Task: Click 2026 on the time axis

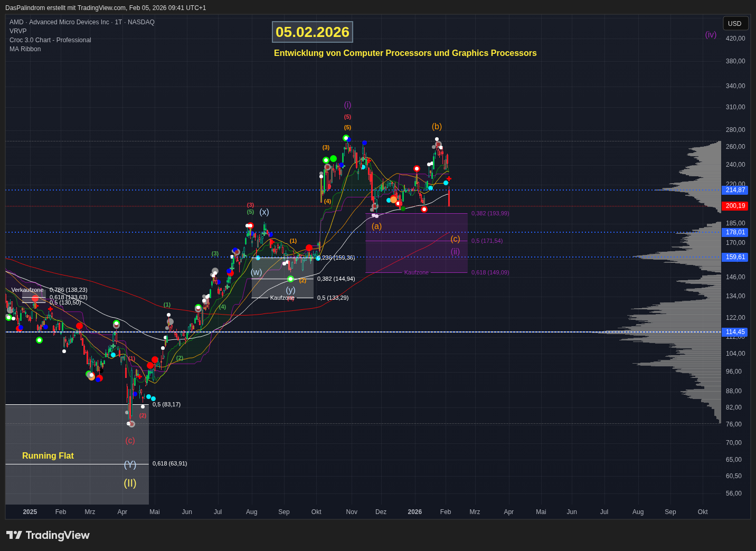Action: tap(414, 512)
